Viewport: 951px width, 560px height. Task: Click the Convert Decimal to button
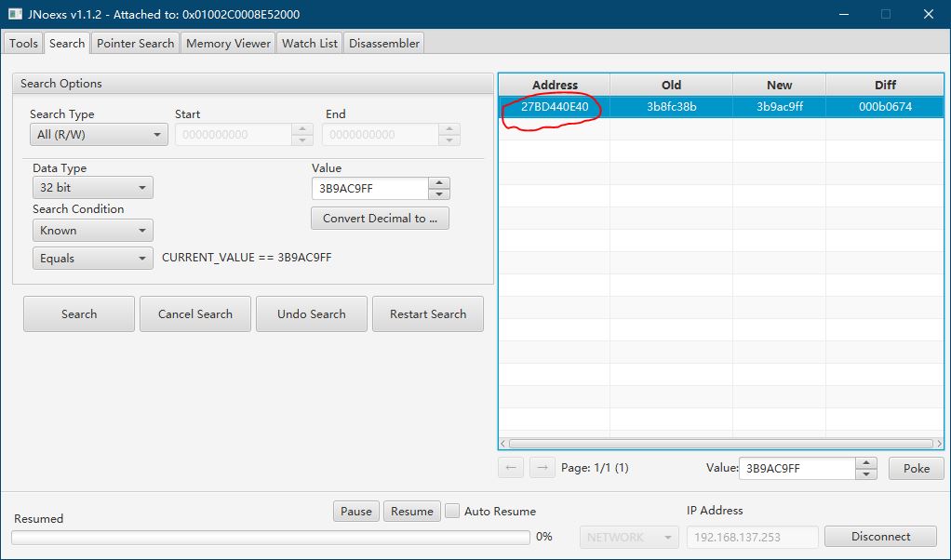pos(380,219)
